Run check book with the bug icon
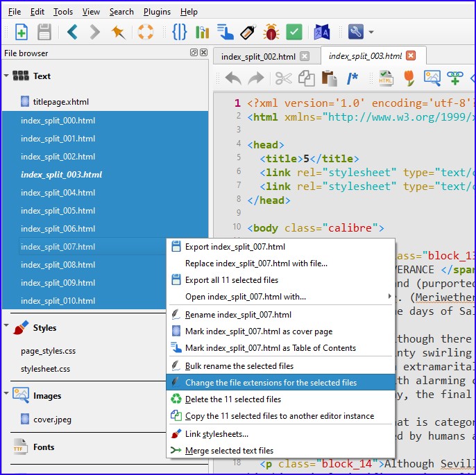This screenshot has width=476, height=475. click(271, 32)
